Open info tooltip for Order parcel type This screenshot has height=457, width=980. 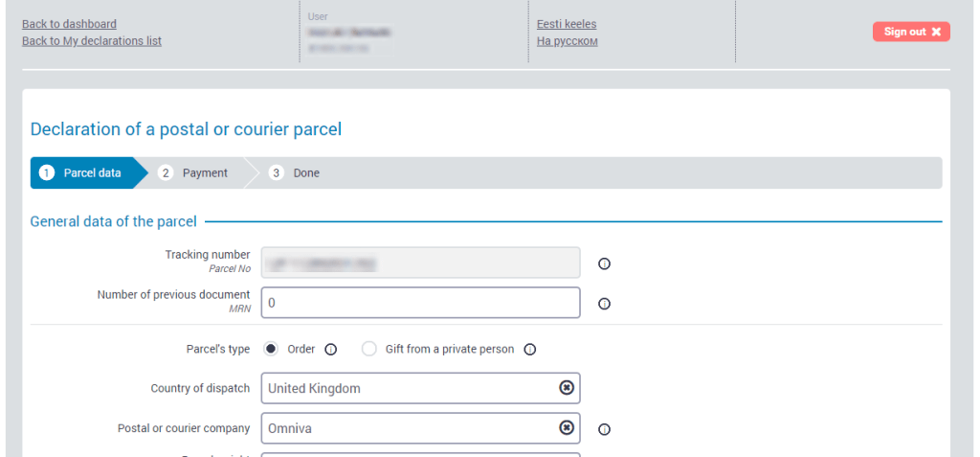tap(331, 350)
